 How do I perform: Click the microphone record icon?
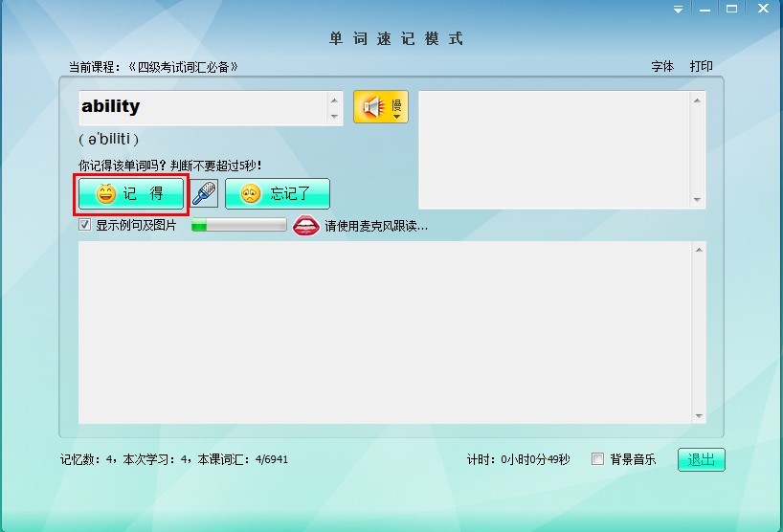(204, 193)
